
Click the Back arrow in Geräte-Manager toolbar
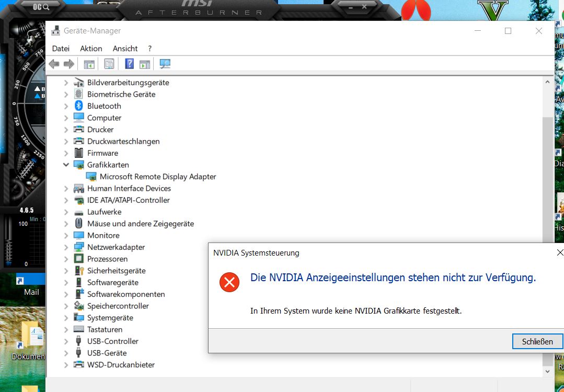[54, 64]
